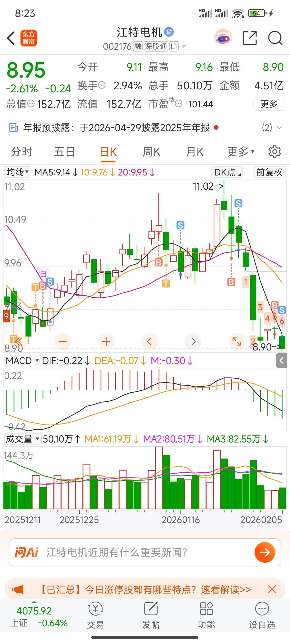Open the 成交量 indicator dropdown
The image size is (290, 644).
(23, 439)
